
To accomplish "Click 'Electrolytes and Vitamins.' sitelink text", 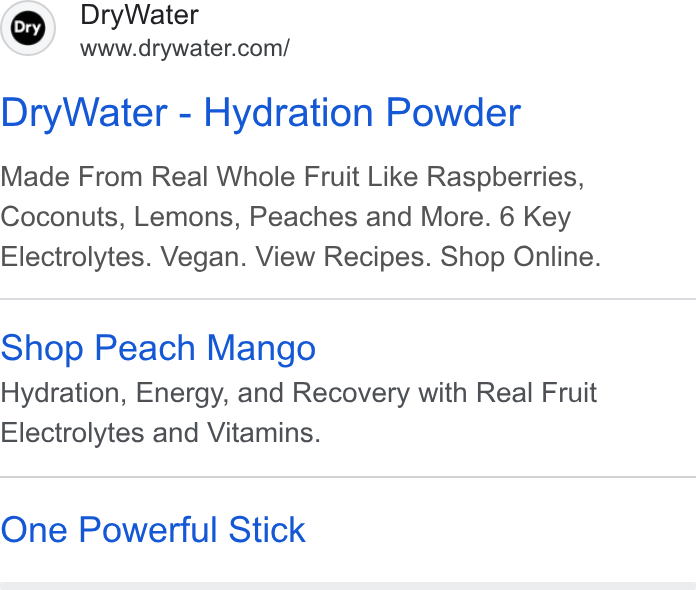I will click(x=160, y=433).
